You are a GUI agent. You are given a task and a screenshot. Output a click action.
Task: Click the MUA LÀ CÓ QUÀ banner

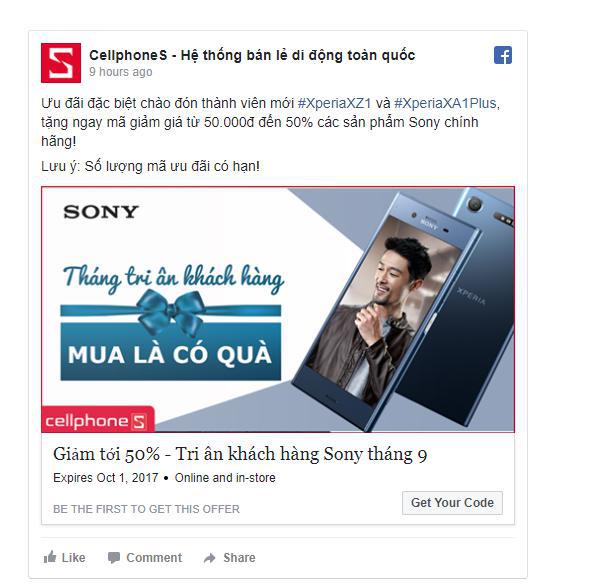pos(171,353)
